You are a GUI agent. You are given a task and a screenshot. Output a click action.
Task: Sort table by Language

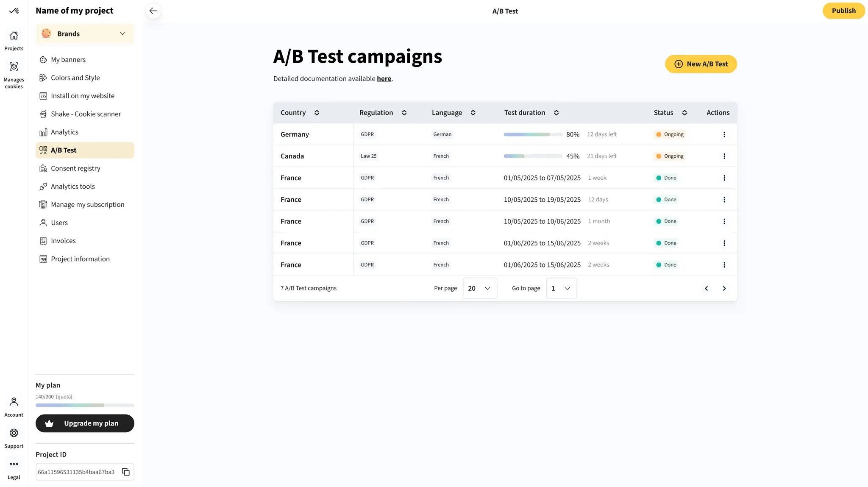pyautogui.click(x=473, y=113)
